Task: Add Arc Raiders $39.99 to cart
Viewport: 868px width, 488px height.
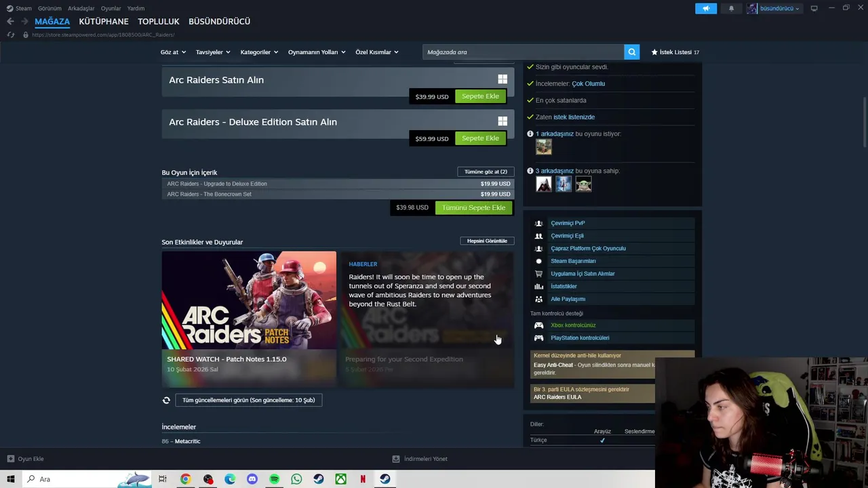Action: [480, 96]
